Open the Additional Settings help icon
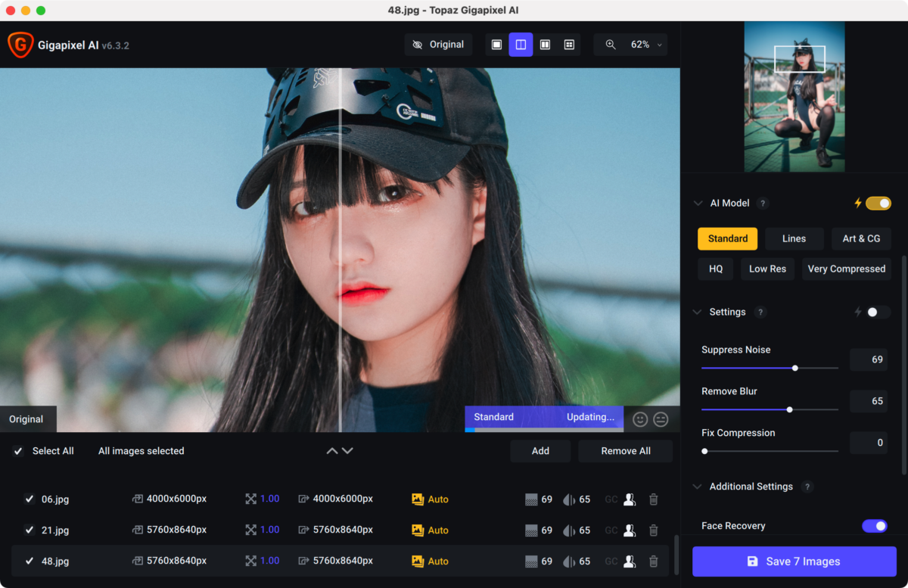The height and width of the screenshot is (588, 908). coord(807,487)
